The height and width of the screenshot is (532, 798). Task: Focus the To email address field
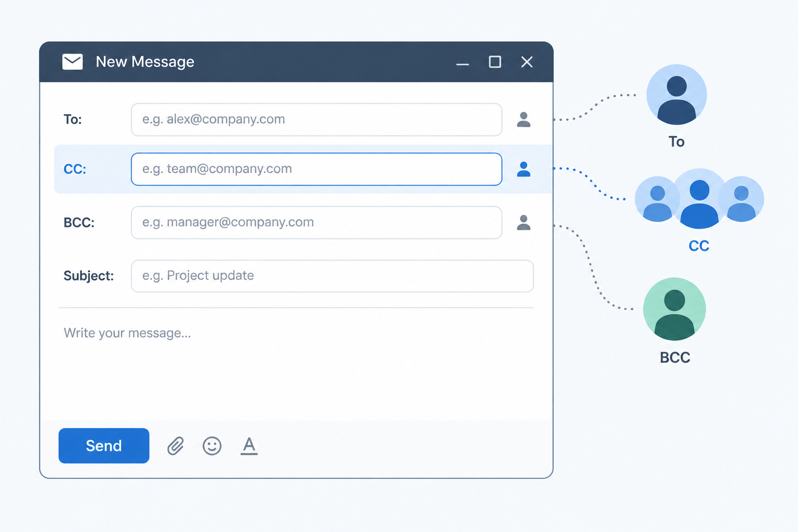point(316,119)
